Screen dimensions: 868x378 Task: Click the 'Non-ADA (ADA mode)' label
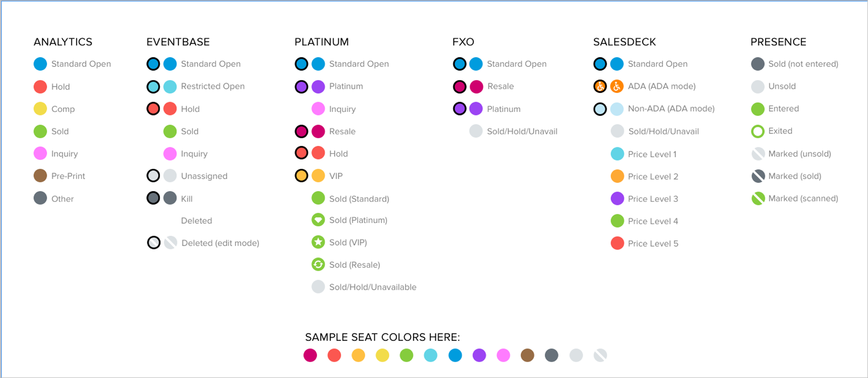tap(671, 109)
